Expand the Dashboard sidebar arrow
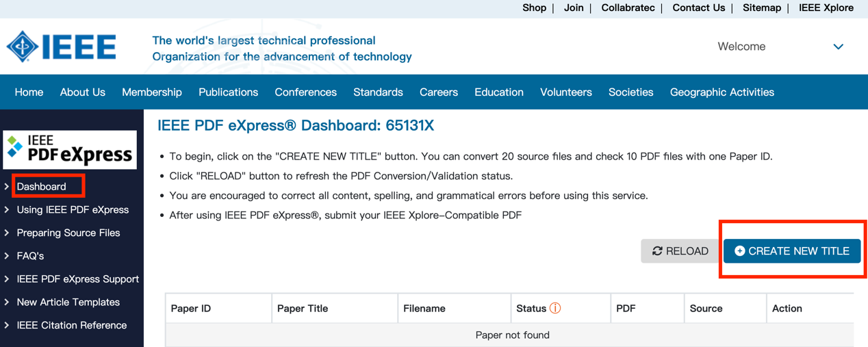 point(7,186)
